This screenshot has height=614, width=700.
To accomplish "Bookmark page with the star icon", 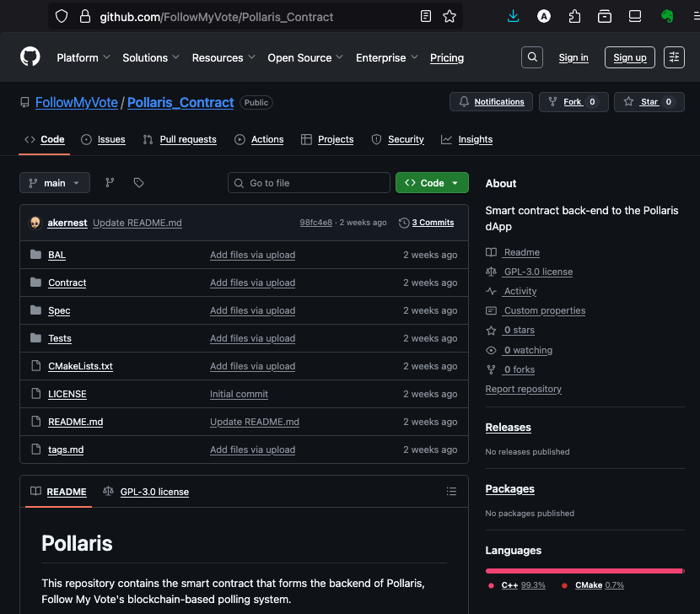I will click(450, 16).
